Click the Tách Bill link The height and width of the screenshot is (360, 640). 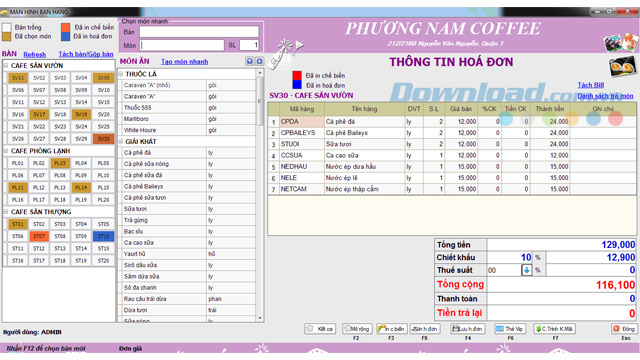[x=591, y=85]
